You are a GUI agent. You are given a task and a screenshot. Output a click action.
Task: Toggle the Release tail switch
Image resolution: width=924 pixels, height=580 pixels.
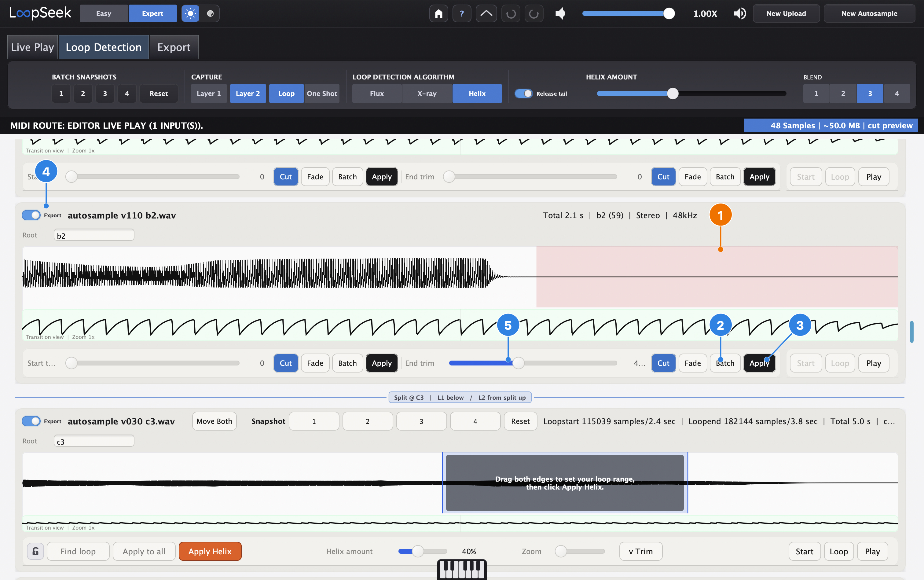[523, 94]
